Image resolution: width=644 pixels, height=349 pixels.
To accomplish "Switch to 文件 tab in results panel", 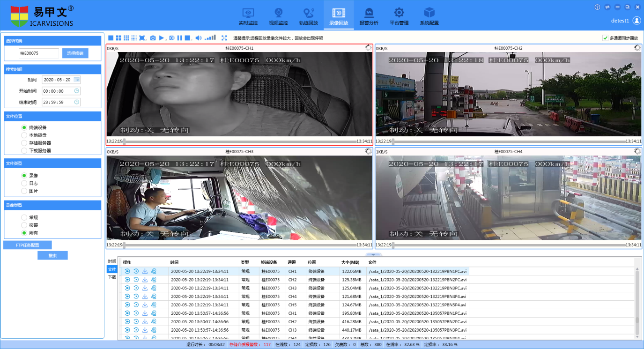I will coord(112,269).
